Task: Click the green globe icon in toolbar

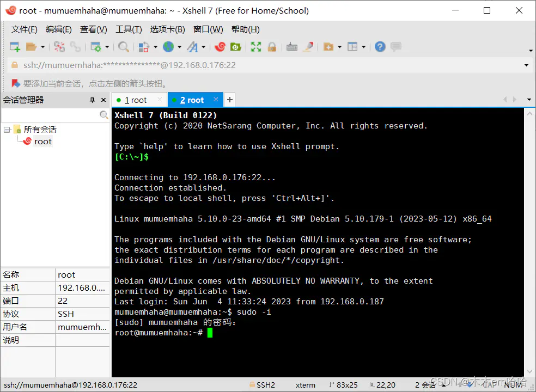Action: [168, 46]
